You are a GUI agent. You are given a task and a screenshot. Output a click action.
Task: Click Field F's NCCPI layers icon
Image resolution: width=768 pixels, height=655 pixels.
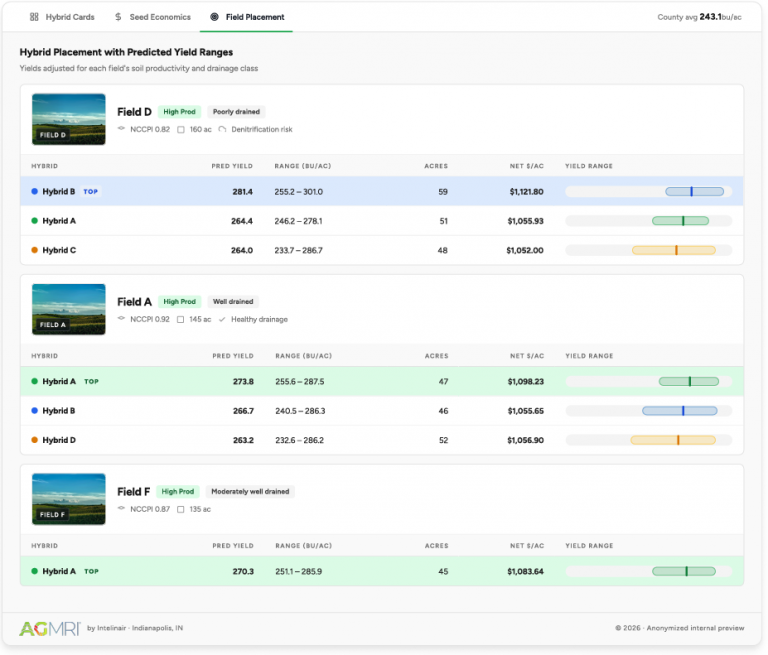tap(121, 509)
